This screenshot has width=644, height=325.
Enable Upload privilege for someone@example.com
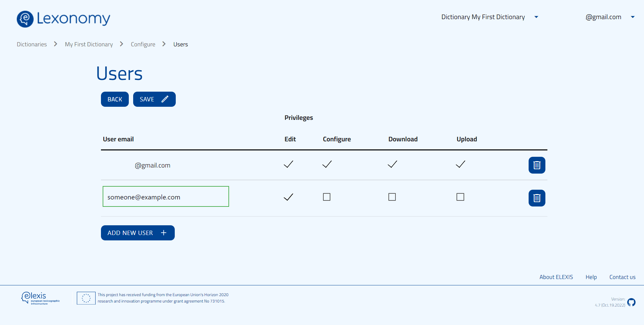point(460,197)
